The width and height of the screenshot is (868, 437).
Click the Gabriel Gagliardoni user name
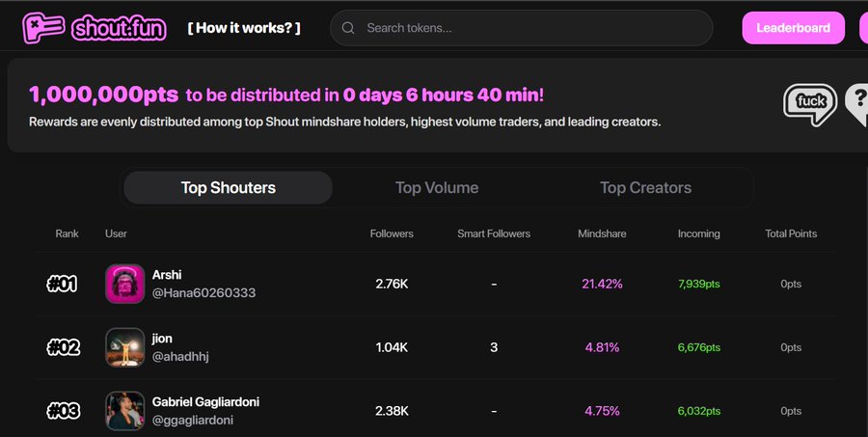pyautogui.click(x=205, y=402)
